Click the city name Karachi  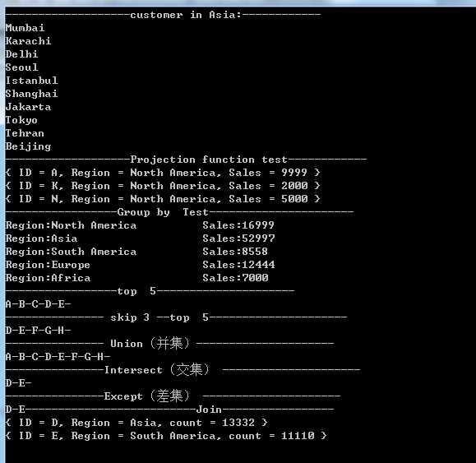[x=28, y=41]
